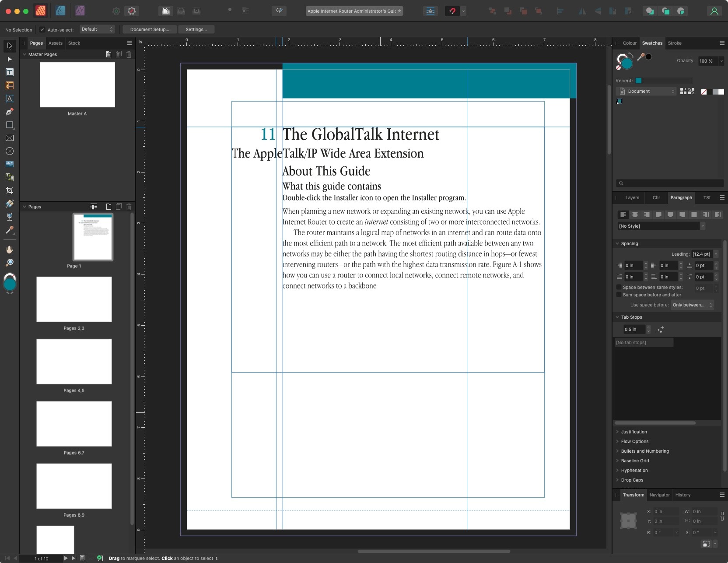Select the Pen tool
This screenshot has height=563, width=728.
(x=10, y=112)
